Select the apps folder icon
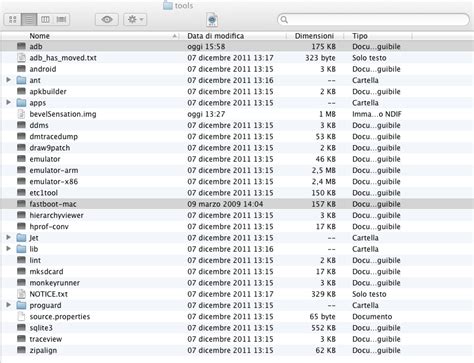The width and height of the screenshot is (474, 363). (x=21, y=102)
